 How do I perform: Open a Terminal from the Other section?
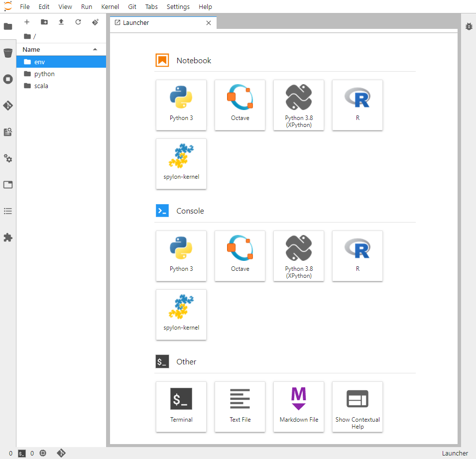[x=181, y=407]
